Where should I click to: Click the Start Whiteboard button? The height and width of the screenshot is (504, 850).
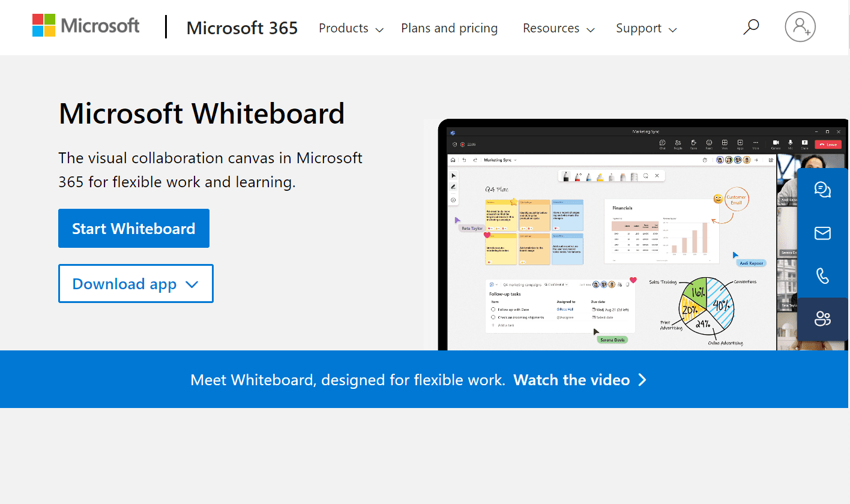tap(134, 229)
